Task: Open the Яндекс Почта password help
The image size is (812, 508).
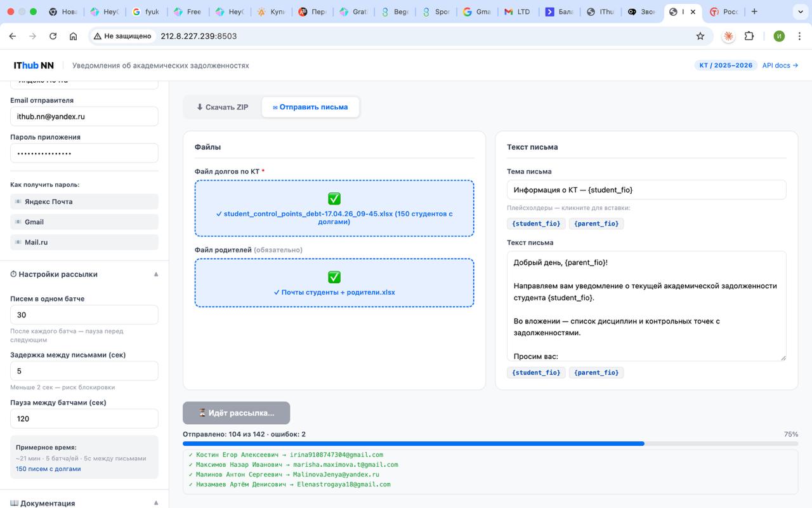Action: (84, 201)
